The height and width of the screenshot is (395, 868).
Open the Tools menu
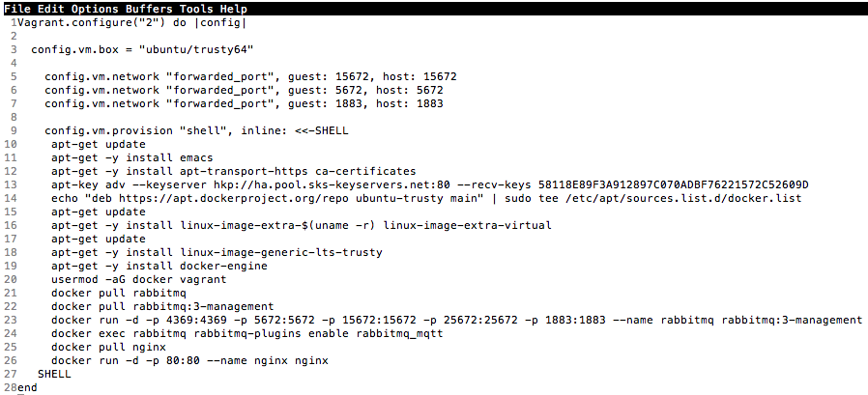(196, 10)
